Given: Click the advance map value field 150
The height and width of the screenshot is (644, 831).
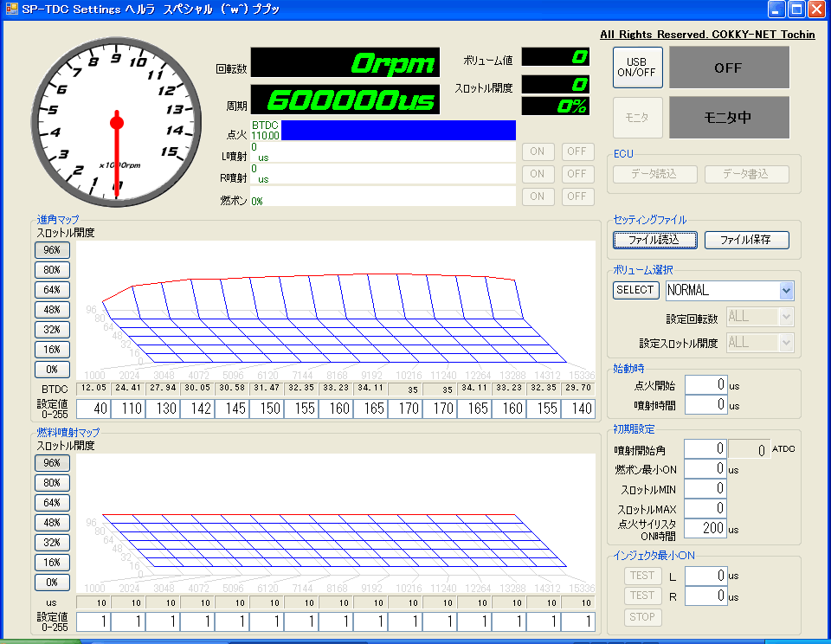Looking at the screenshot, I should click(x=267, y=409).
